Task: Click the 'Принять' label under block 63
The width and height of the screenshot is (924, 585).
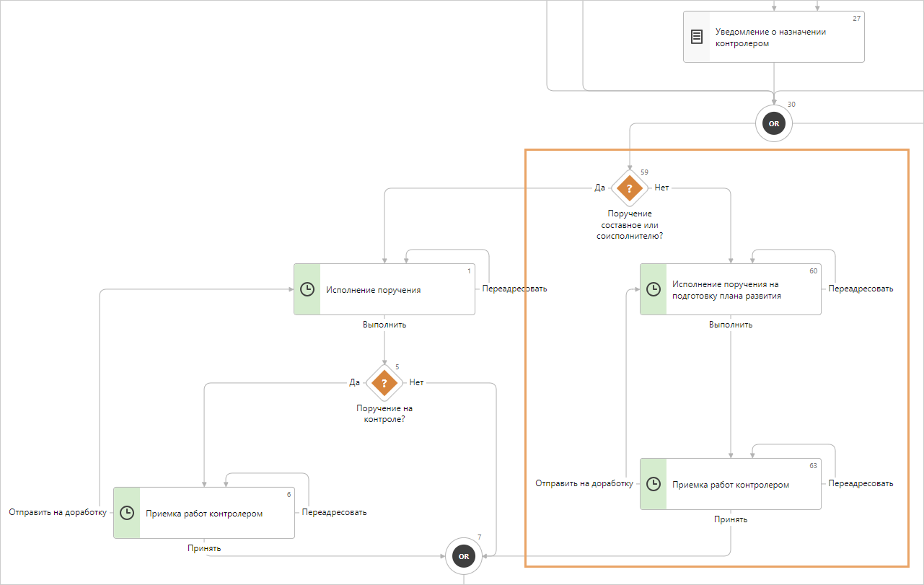Action: (731, 519)
